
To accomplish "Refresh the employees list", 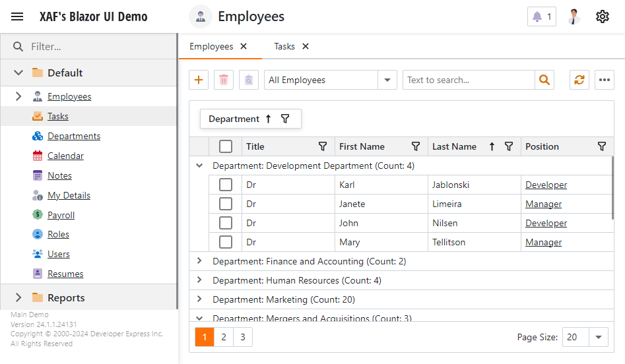I will point(579,80).
